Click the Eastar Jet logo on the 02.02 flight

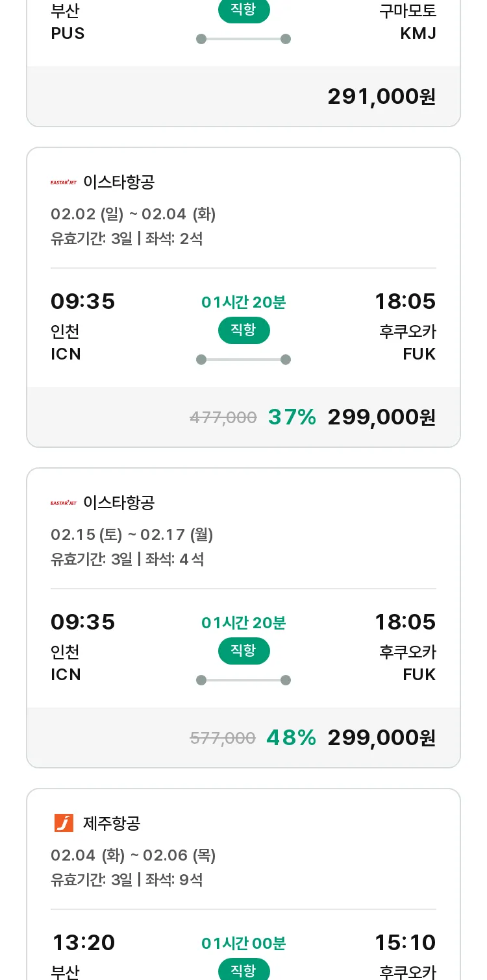[64, 182]
